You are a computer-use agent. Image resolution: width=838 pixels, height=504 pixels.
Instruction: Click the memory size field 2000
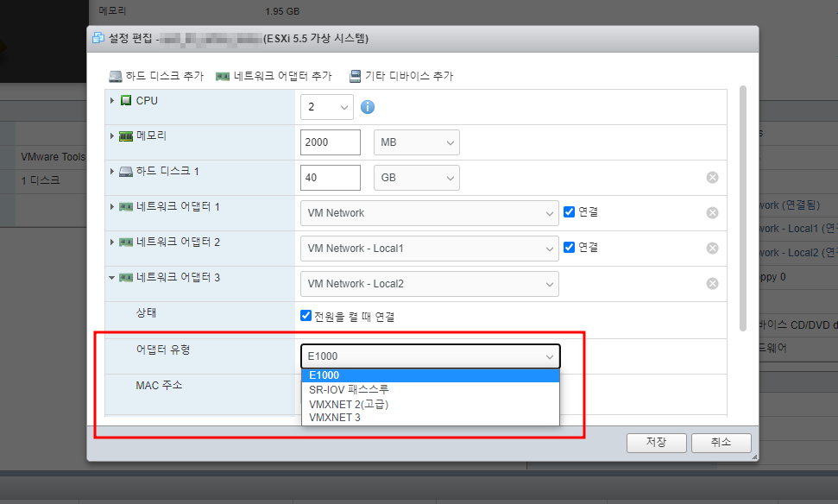[x=331, y=142]
